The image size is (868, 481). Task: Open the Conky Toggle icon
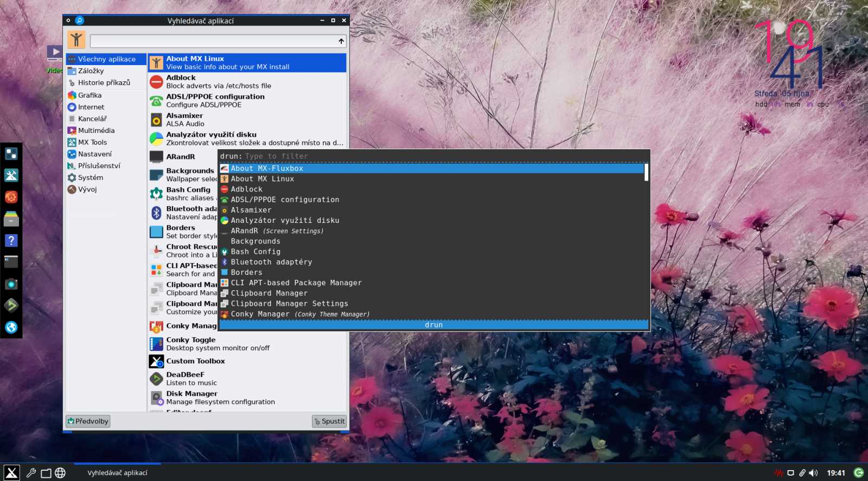click(x=156, y=344)
